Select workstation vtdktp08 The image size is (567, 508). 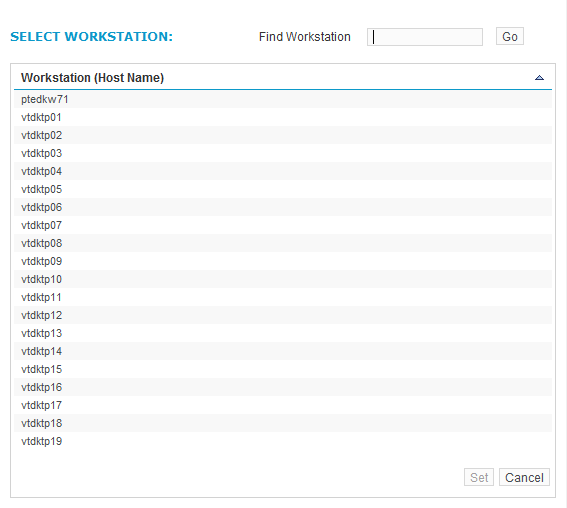point(283,243)
